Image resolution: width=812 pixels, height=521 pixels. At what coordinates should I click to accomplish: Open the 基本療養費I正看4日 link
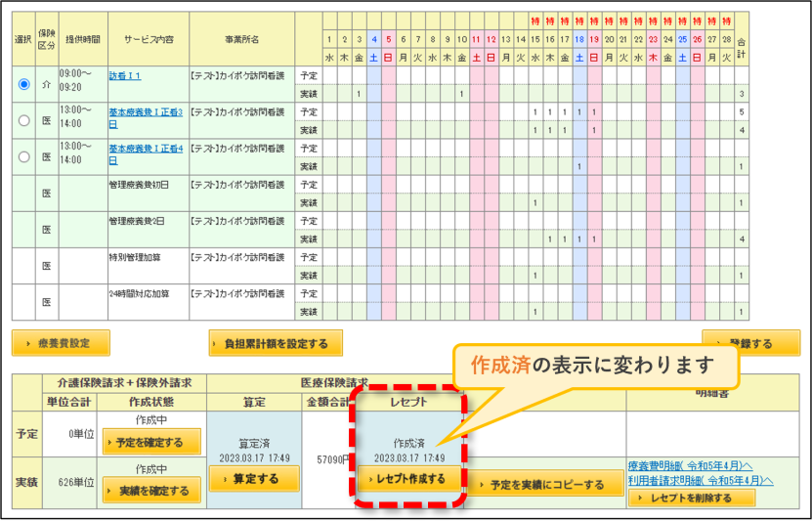click(146, 154)
